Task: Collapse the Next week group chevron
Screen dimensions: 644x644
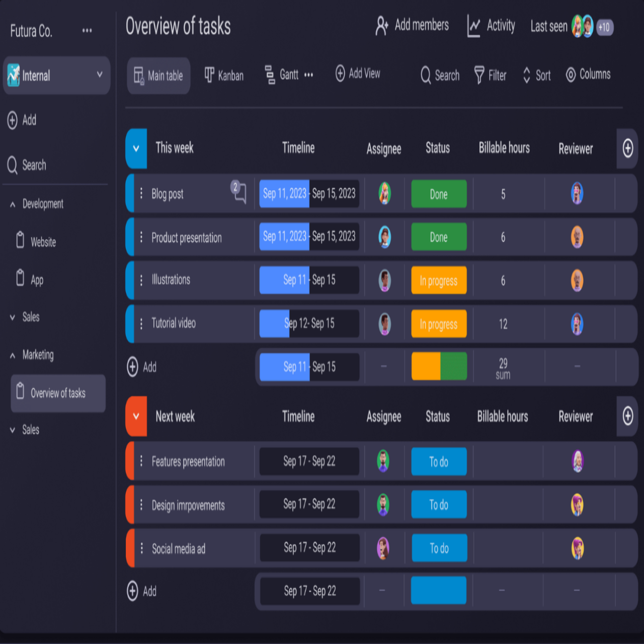Action: point(136,416)
